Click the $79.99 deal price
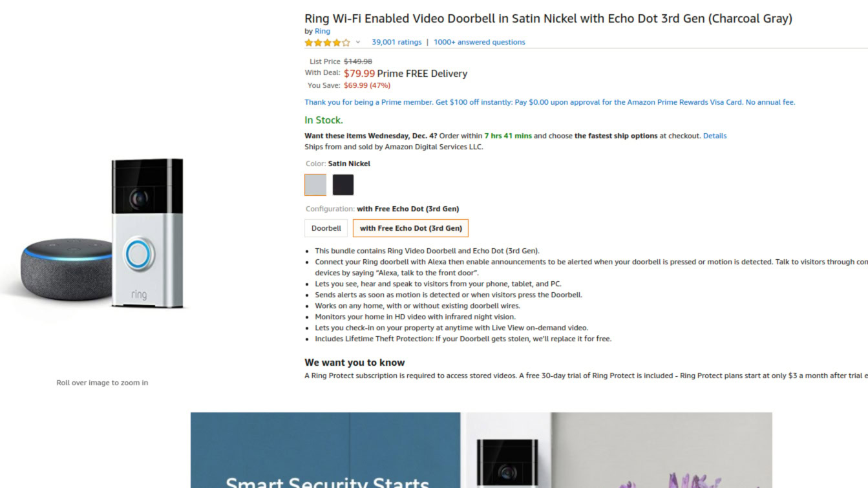This screenshot has width=868, height=488. pos(359,74)
